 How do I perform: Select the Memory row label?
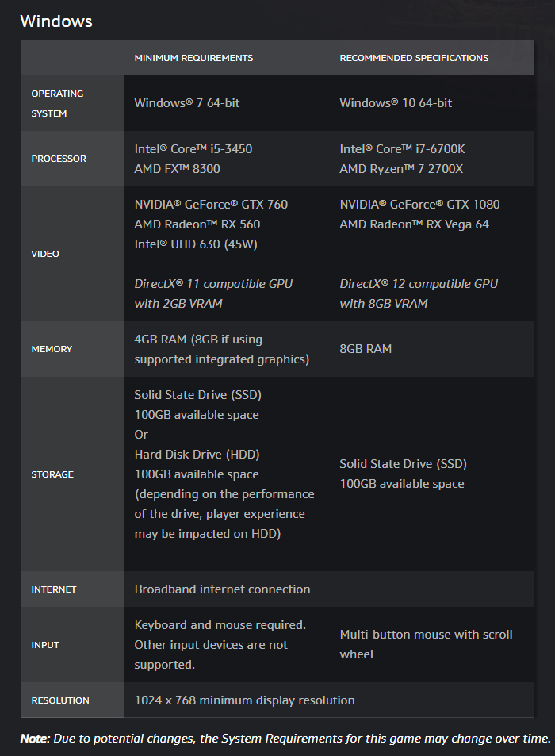tap(52, 349)
